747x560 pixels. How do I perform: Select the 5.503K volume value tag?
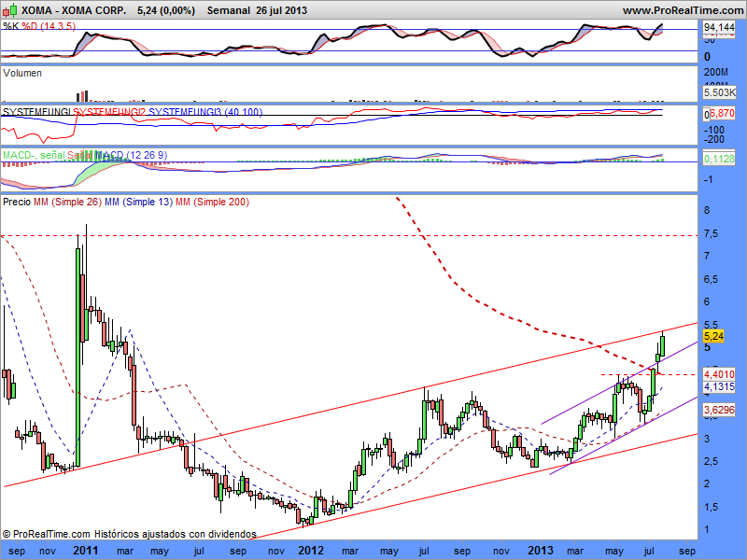point(719,92)
